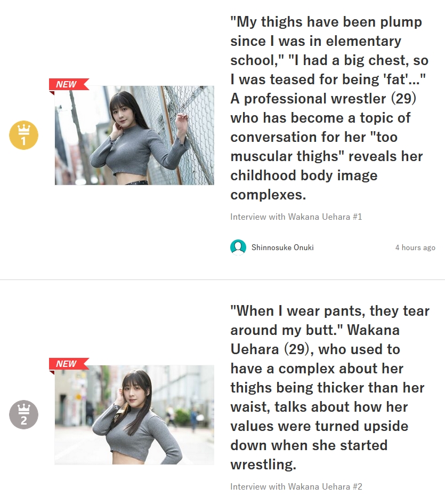Click the NEW ribbon on first article
Screen dimensions: 445x504
pos(69,84)
